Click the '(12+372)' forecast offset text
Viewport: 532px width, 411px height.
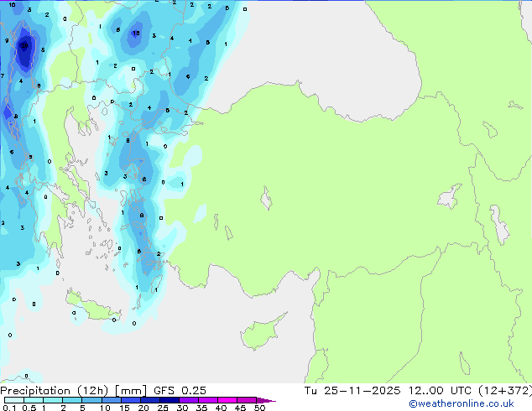(x=505, y=391)
